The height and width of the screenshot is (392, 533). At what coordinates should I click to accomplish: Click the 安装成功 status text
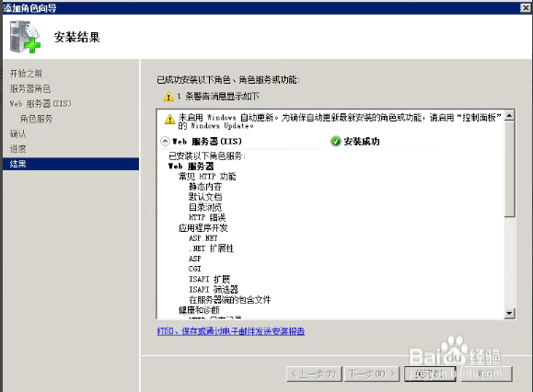pos(362,142)
